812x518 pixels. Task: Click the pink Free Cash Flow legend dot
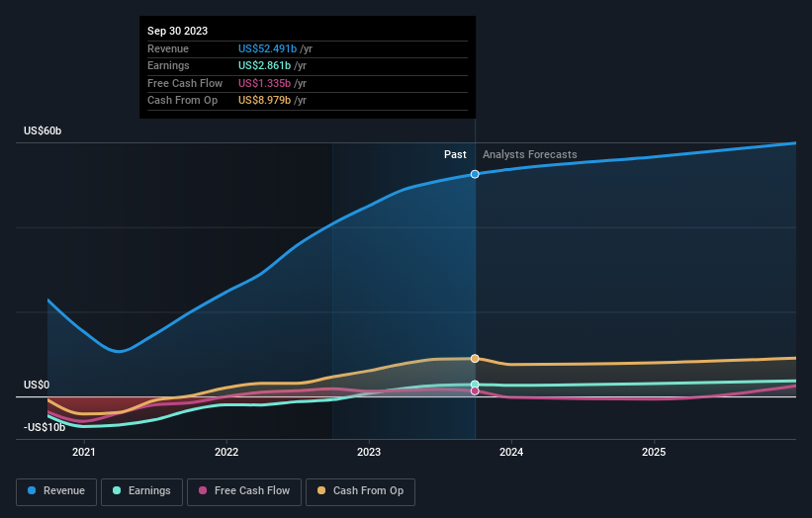click(203, 490)
